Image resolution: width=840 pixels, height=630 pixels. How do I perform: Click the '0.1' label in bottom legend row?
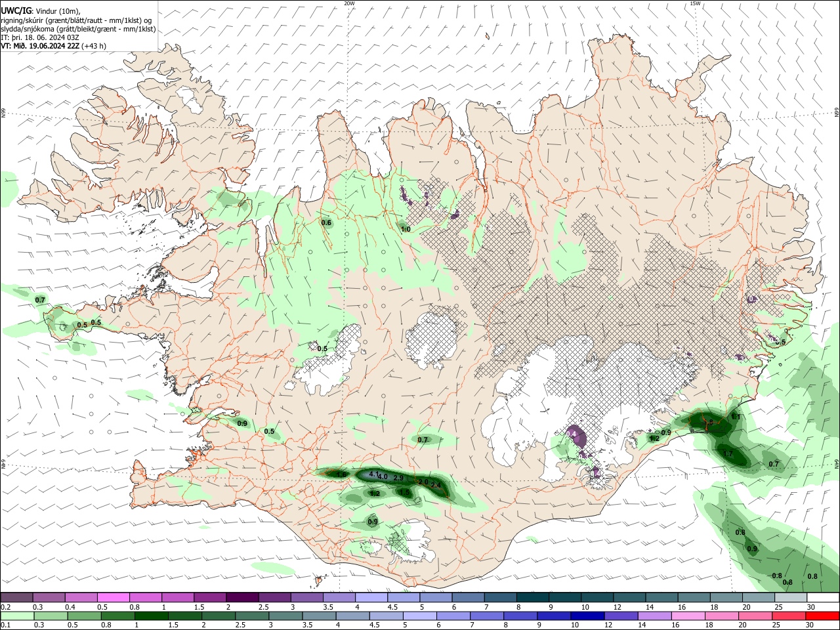pyautogui.click(x=6, y=625)
